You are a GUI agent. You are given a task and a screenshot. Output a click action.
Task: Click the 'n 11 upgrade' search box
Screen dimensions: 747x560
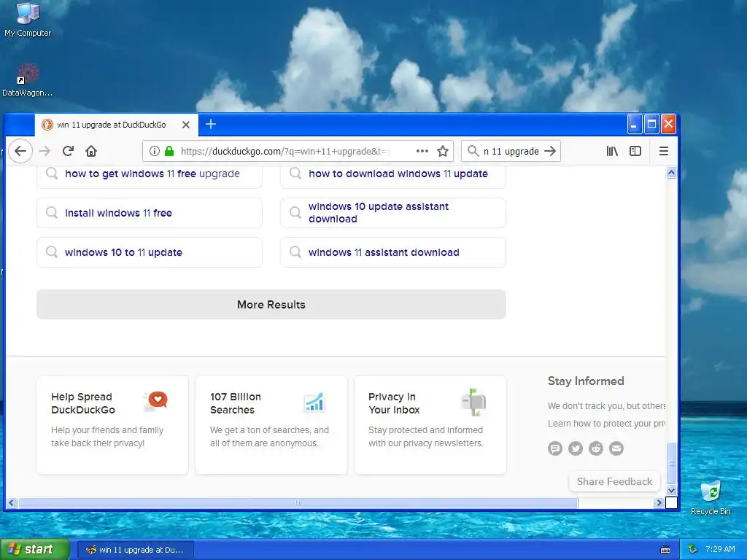click(511, 151)
